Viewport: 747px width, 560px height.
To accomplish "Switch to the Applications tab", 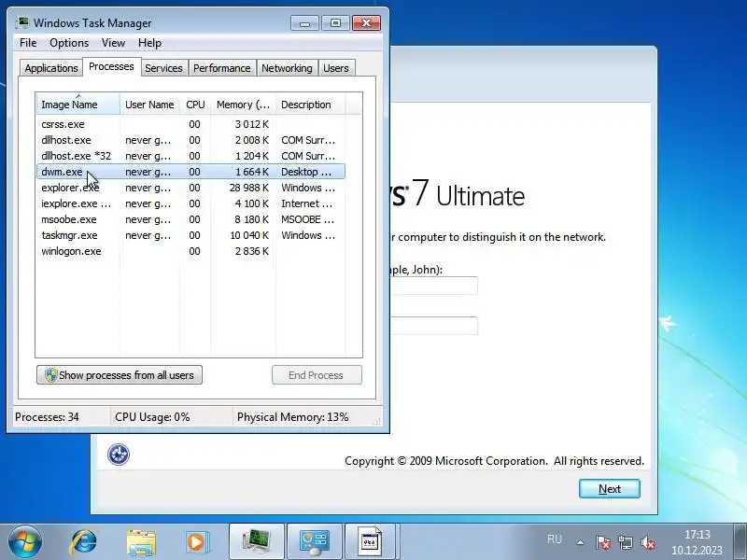I will pos(51,68).
